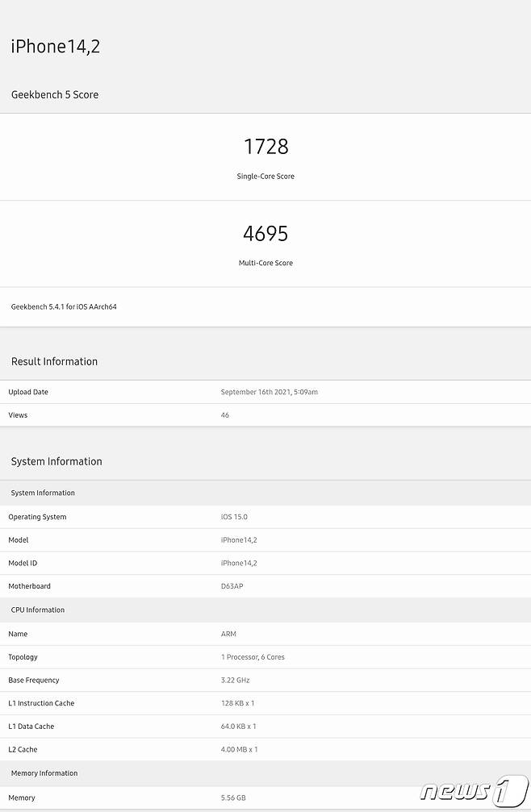This screenshot has height=812, width=531.
Task: Click the 3.22 GHz base frequency value
Action: coord(236,680)
